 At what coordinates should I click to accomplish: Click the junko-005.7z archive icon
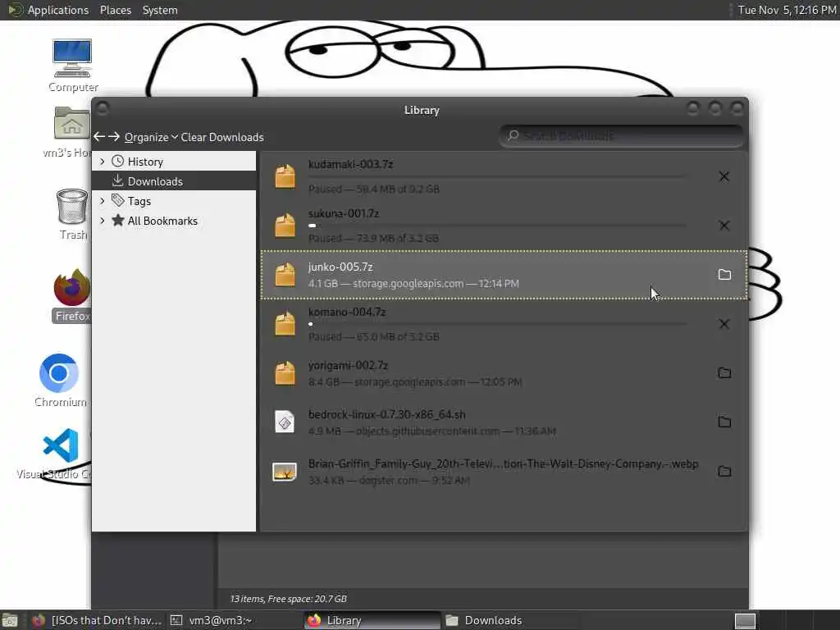(x=285, y=275)
